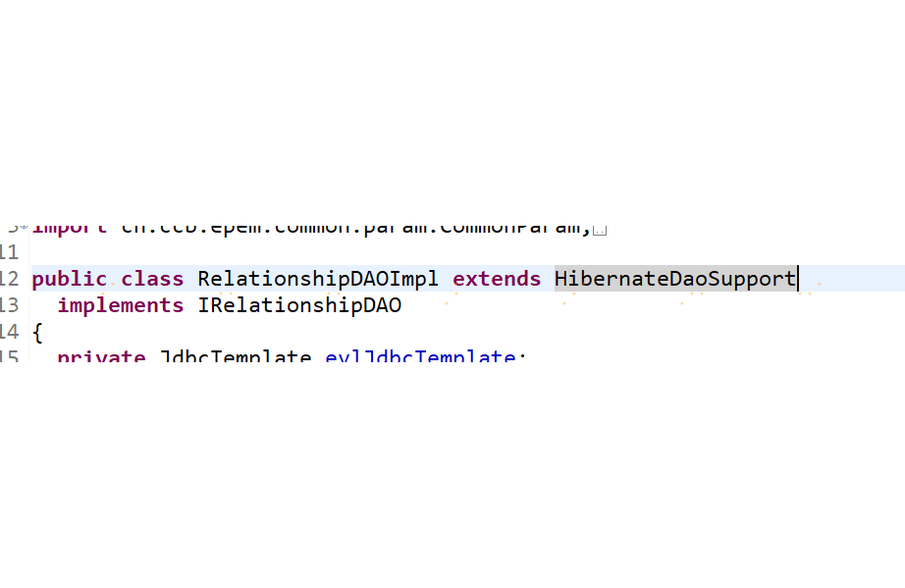Click line number 11 in gutter
905x588 pixels.
(9, 252)
